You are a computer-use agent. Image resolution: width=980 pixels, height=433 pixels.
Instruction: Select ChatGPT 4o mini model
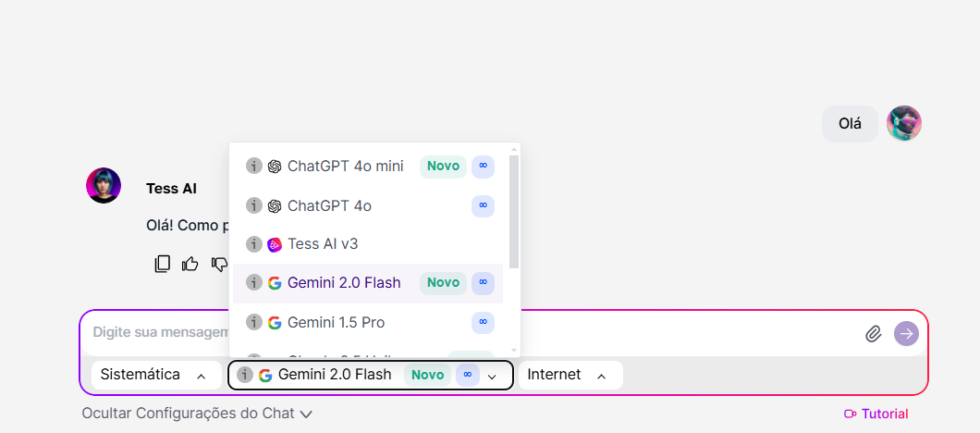click(x=368, y=166)
